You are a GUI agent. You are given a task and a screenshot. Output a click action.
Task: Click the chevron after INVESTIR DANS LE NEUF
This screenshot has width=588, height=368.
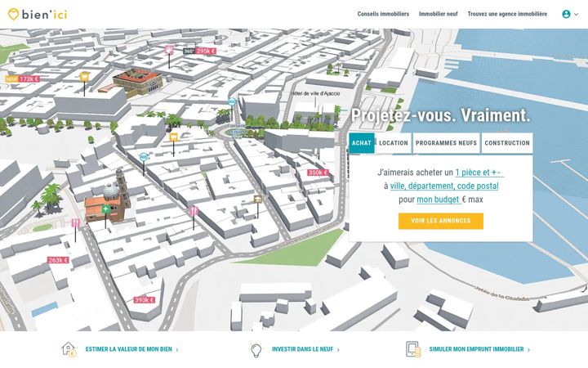pos(338,350)
